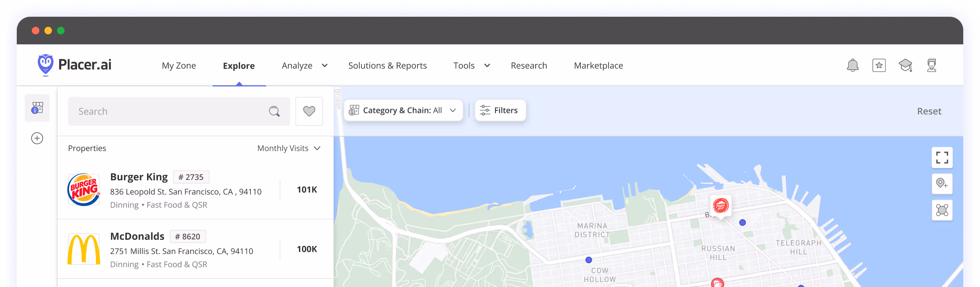The height and width of the screenshot is (287, 980).
Task: Open the Category & Chain dropdown
Action: point(403,110)
